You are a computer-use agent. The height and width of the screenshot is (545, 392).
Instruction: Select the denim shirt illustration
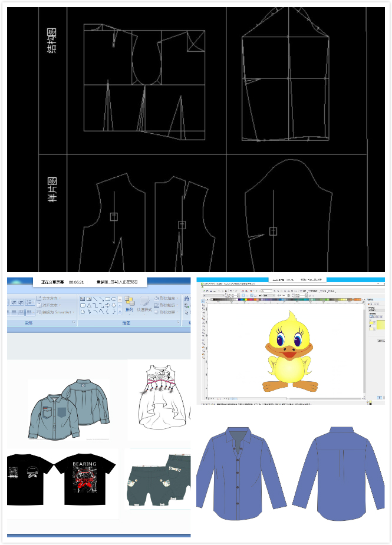(x=69, y=409)
